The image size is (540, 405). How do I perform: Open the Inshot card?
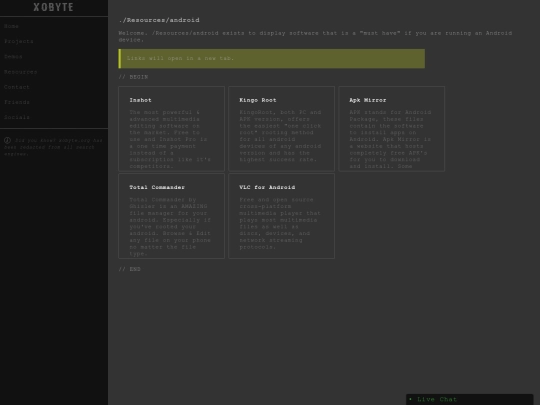click(172, 129)
